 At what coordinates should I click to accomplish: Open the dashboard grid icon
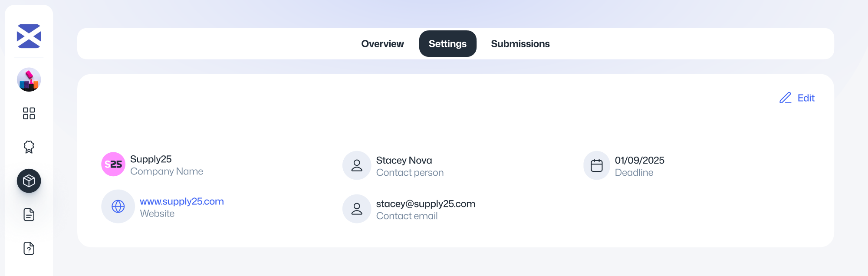coord(29,113)
